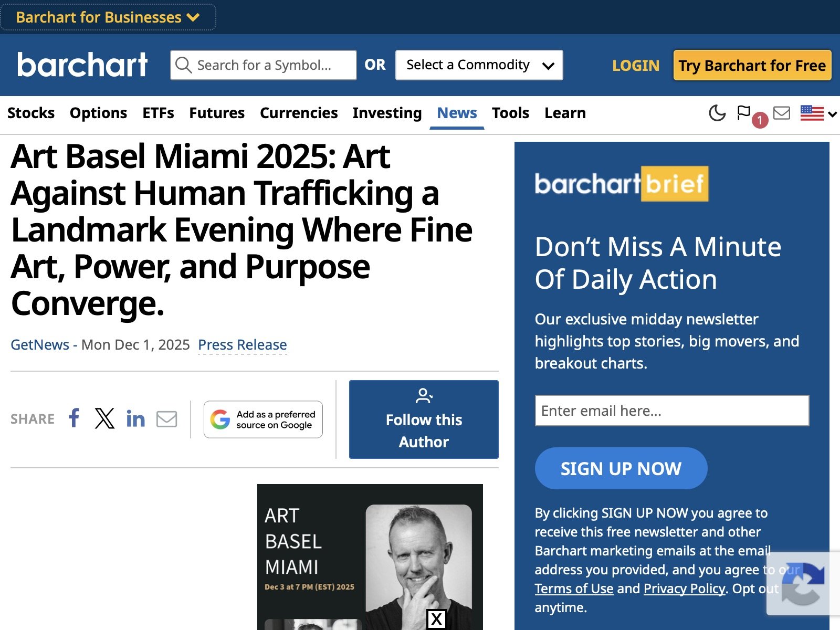Open the Privacy Policy link
Image resolution: width=840 pixels, height=630 pixels.
[x=685, y=589]
